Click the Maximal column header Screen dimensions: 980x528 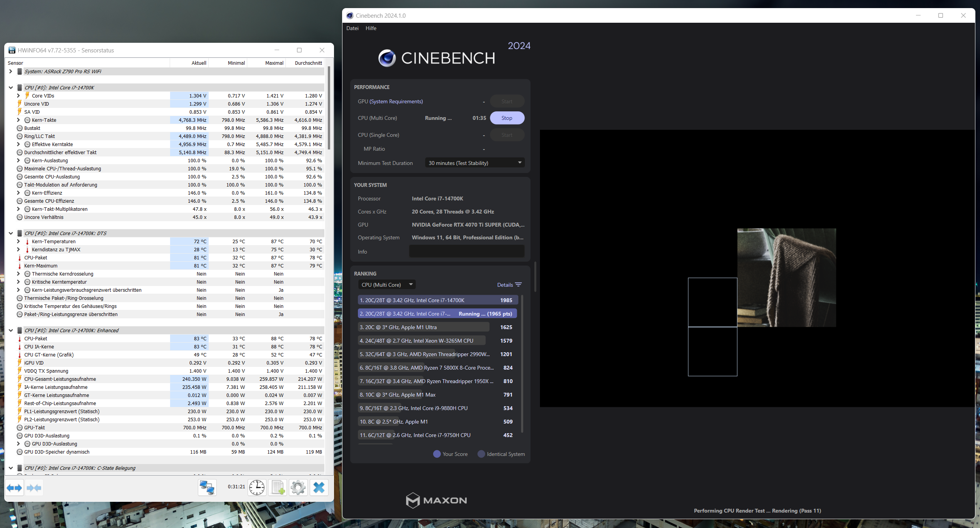coord(274,63)
